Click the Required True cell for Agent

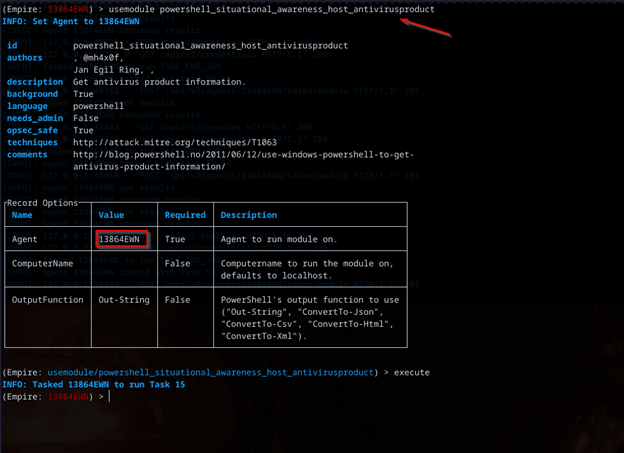(x=176, y=240)
